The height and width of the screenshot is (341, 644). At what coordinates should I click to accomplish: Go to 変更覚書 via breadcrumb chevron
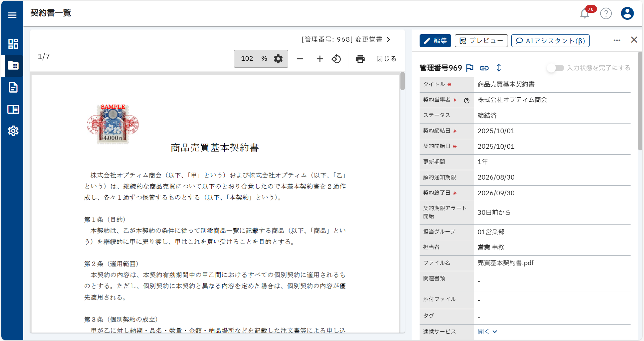389,39
